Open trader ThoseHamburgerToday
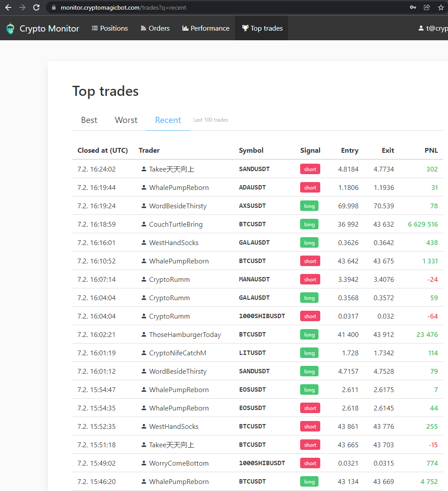 point(185,334)
